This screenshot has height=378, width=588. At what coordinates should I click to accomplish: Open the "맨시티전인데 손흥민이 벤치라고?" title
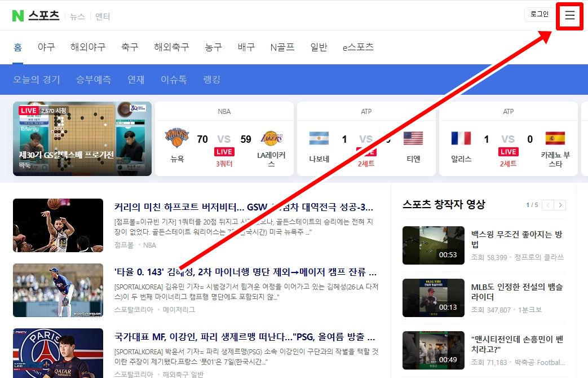[517, 344]
